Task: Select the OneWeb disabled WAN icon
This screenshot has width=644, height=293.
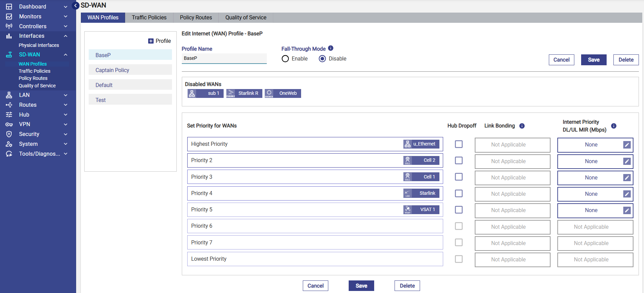Action: tap(269, 93)
